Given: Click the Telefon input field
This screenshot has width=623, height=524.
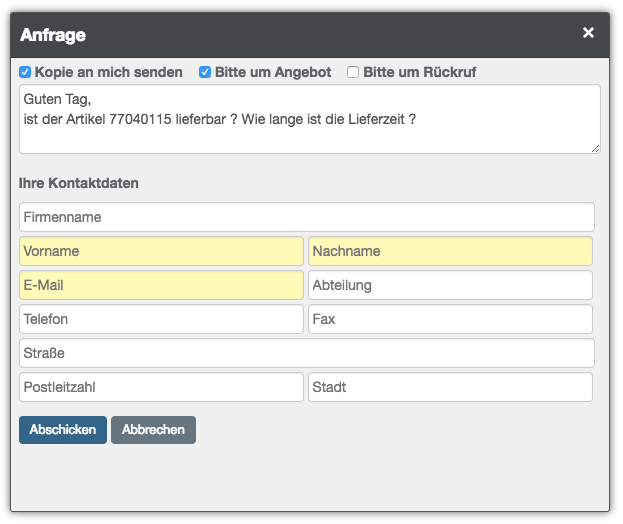Looking at the screenshot, I should 161,319.
